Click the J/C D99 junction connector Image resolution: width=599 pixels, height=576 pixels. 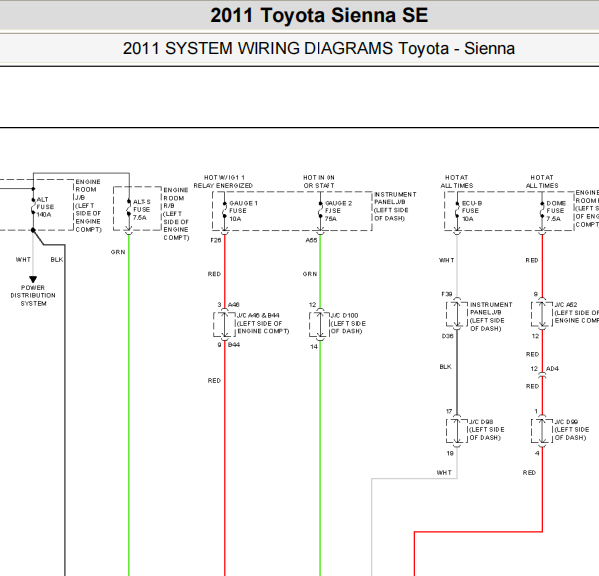pos(542,431)
